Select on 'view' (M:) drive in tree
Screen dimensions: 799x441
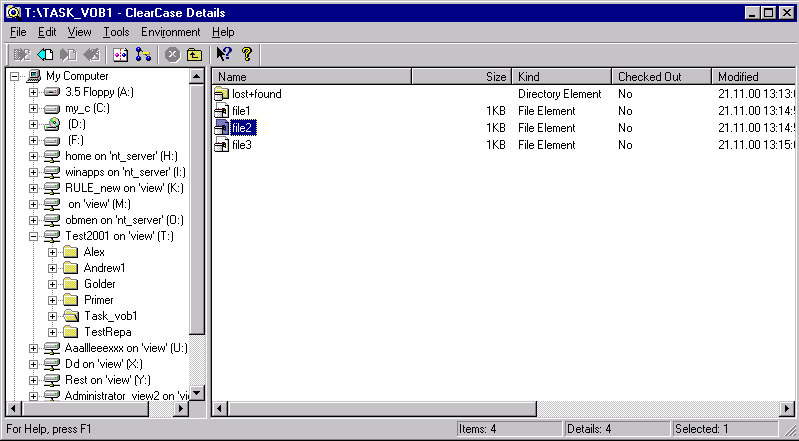(99, 204)
